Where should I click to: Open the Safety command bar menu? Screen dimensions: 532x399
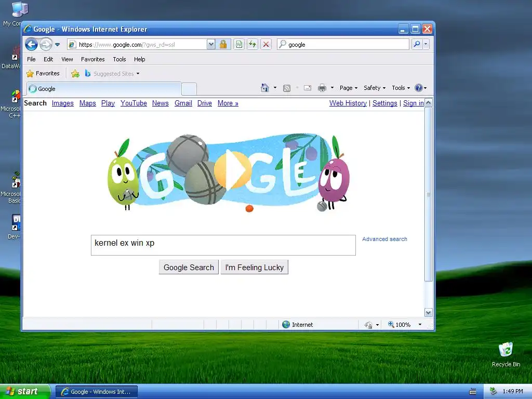tap(374, 88)
